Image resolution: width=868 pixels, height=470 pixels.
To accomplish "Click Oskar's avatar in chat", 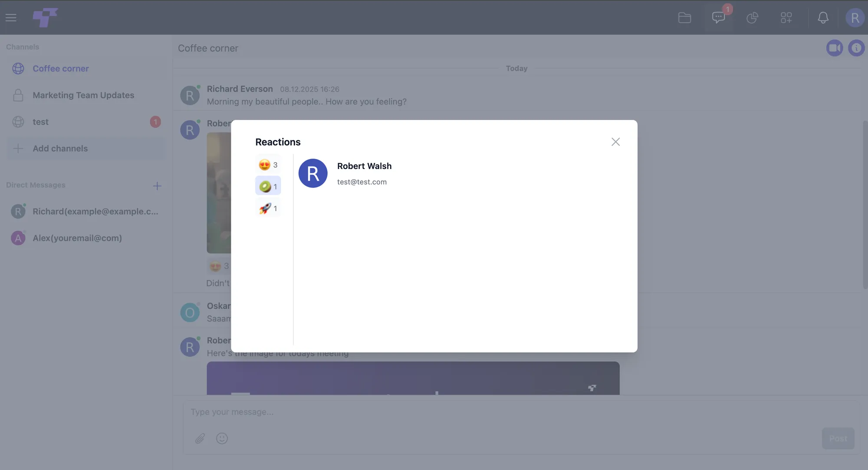I will [x=190, y=313].
